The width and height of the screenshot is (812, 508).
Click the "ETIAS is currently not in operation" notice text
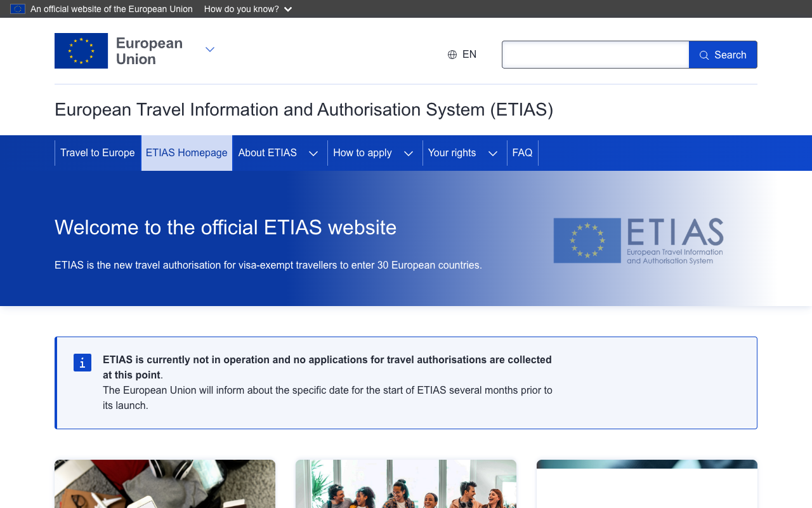coord(327,367)
